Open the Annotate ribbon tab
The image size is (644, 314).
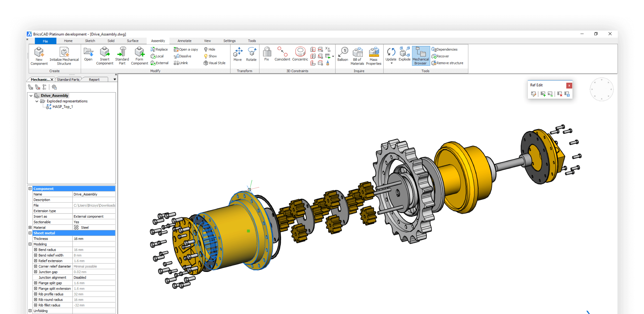pyautogui.click(x=184, y=41)
